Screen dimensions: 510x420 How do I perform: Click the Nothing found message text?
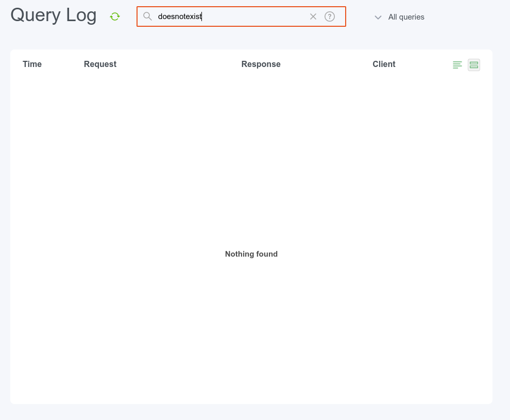click(251, 254)
